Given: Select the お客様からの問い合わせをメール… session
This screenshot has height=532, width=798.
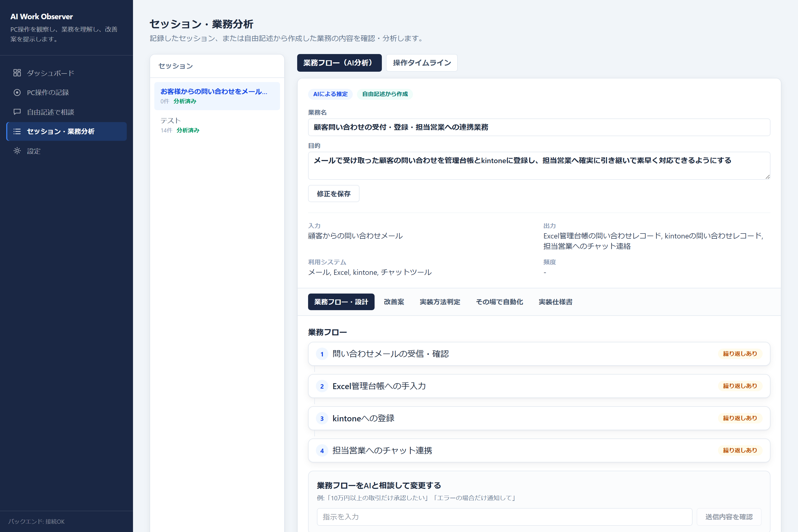Looking at the screenshot, I should point(217,96).
